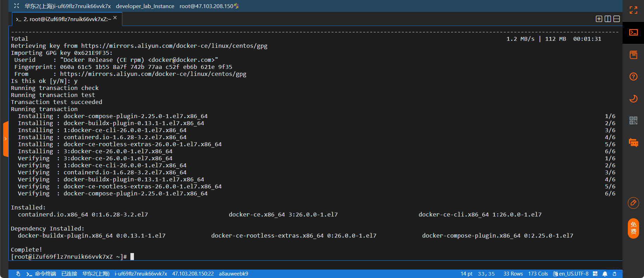Open the QR code icon in sidebar
This screenshot has width=644, height=278.
click(x=633, y=121)
